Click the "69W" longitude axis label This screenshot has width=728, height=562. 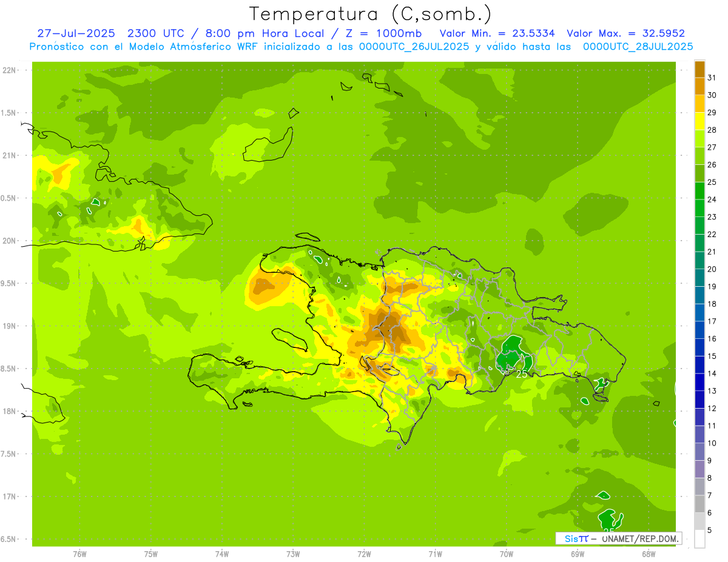578,554
